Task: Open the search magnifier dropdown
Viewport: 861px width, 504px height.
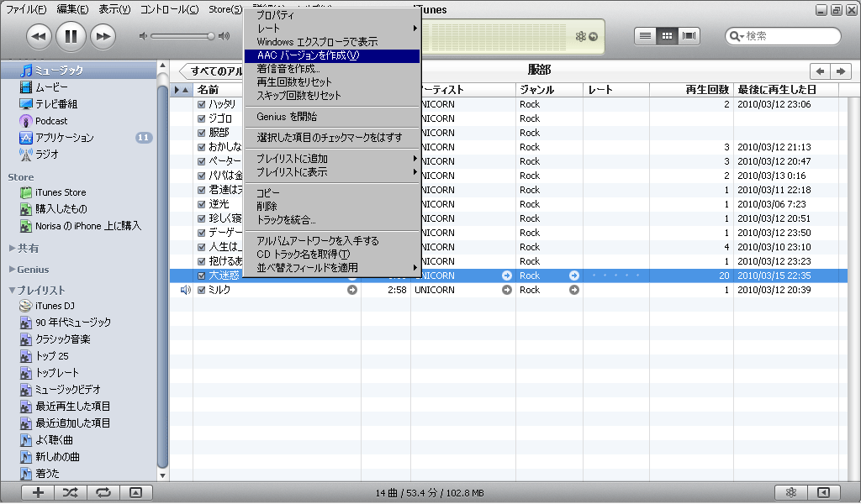Action: pyautogui.click(x=736, y=36)
